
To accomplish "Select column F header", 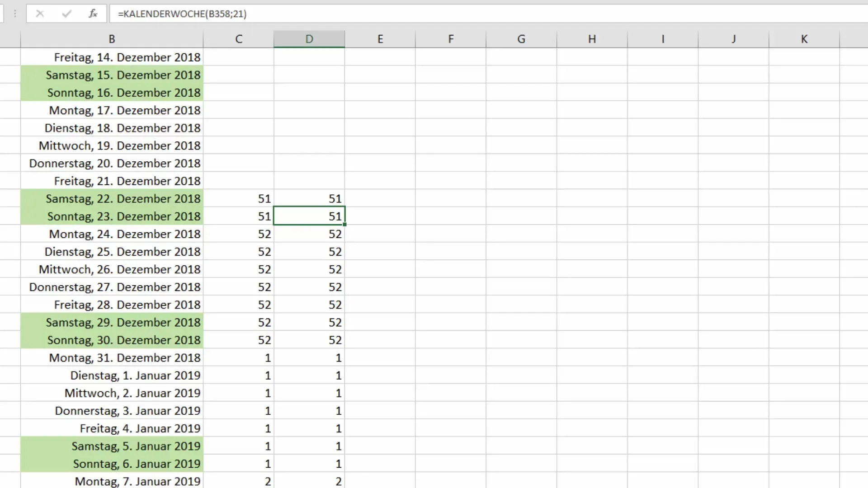I will [x=451, y=39].
